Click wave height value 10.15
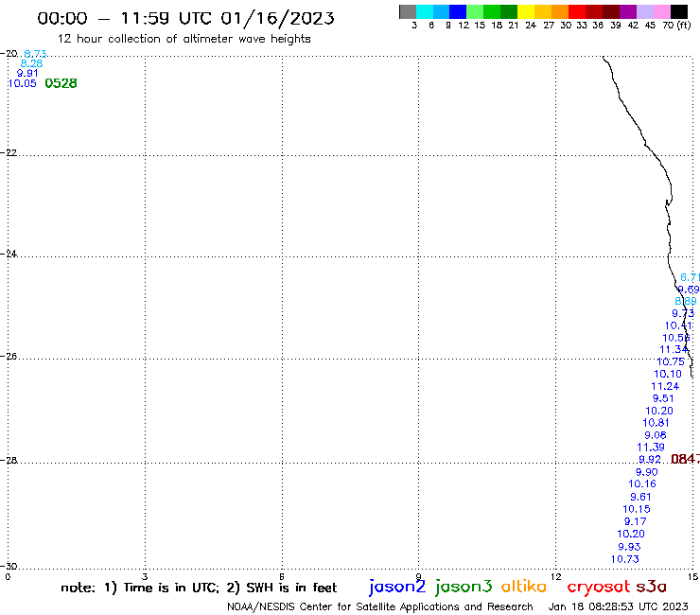700x615 pixels. pyautogui.click(x=637, y=509)
